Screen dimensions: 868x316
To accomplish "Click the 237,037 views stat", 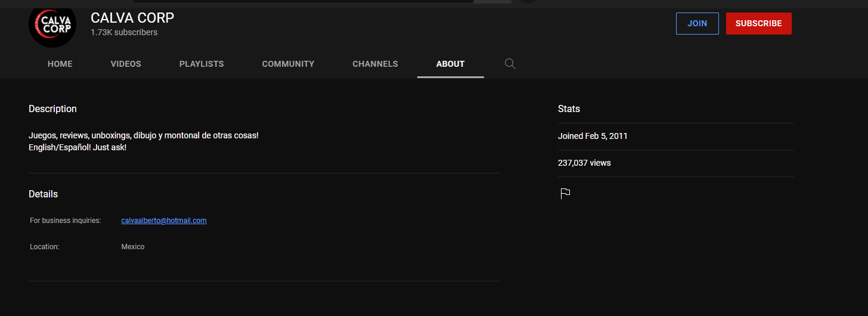I will click(x=584, y=163).
